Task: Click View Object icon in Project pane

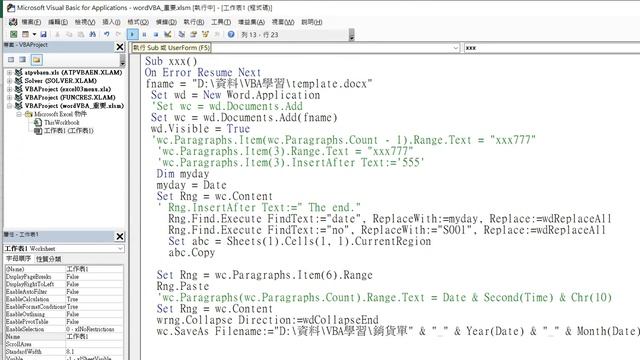Action: (23, 60)
